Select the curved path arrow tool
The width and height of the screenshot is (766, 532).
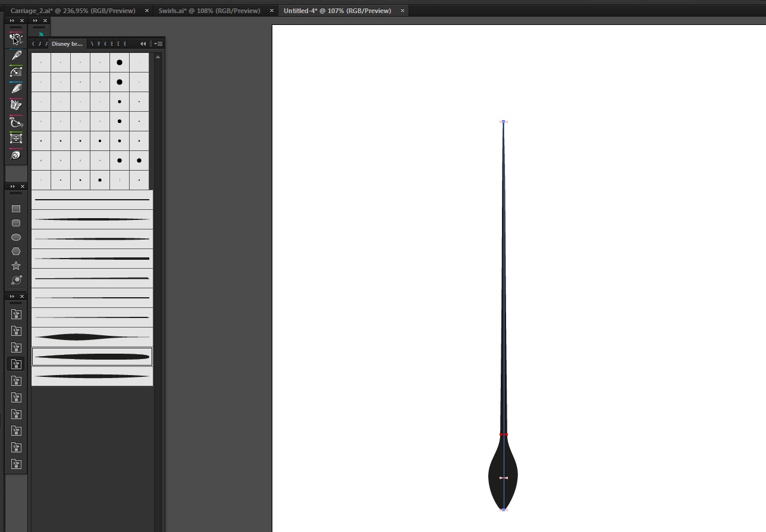click(x=16, y=122)
